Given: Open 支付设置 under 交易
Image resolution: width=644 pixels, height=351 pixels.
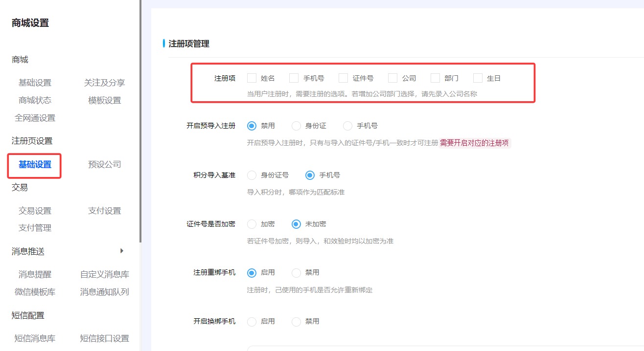Looking at the screenshot, I should (104, 211).
